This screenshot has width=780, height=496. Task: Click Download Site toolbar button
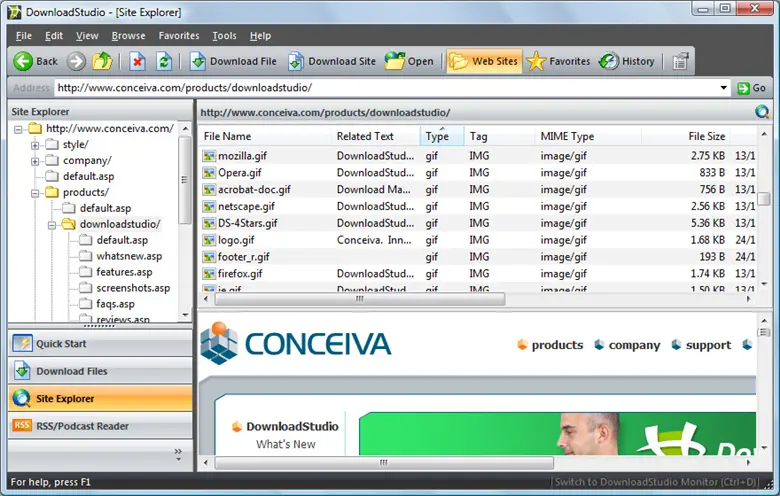[x=332, y=62]
